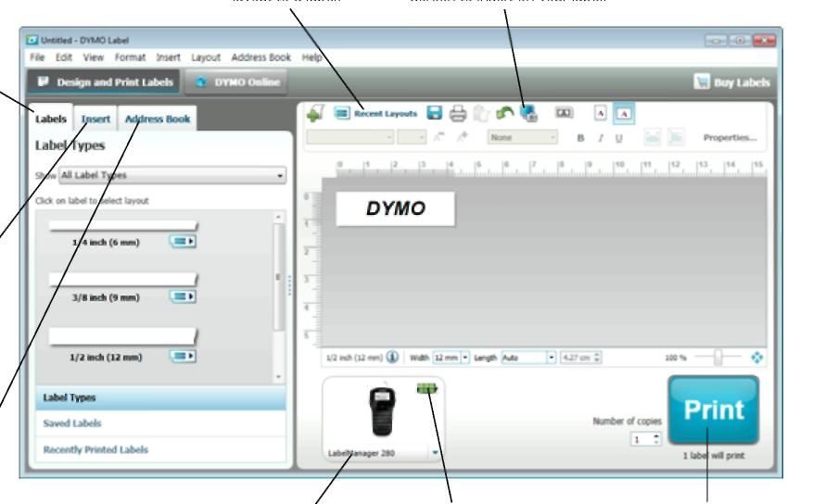
Task: Open the Address Book menu
Action: coord(260,57)
